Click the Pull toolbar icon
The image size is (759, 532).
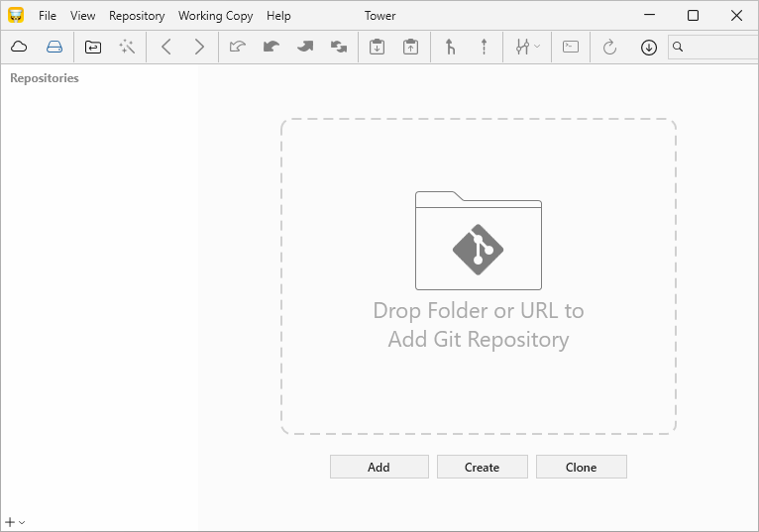(x=271, y=47)
